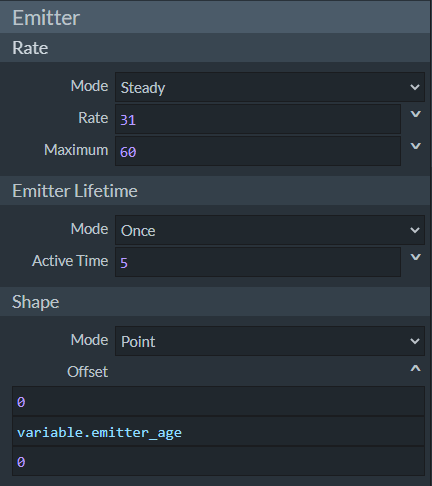The height and width of the screenshot is (486, 432).
Task: Open the Emitter Lifetime Mode dropdown showing Once
Action: click(x=270, y=230)
